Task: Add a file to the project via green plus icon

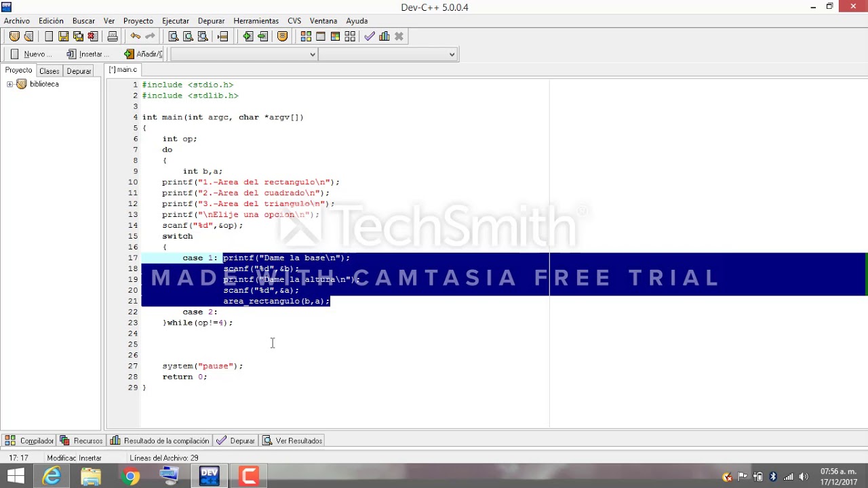Action: coord(248,37)
